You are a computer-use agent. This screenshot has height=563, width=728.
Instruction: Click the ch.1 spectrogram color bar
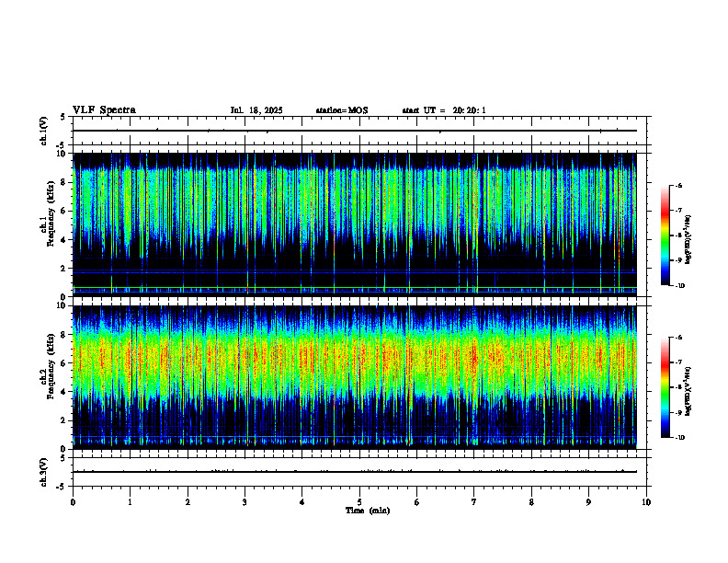(x=665, y=236)
